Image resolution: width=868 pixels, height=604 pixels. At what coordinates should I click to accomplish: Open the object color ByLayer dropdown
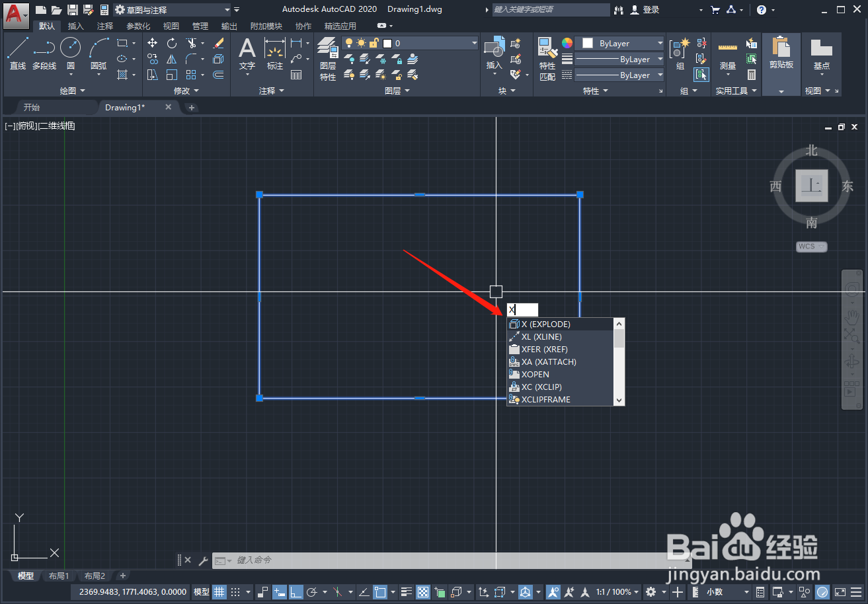(x=619, y=43)
